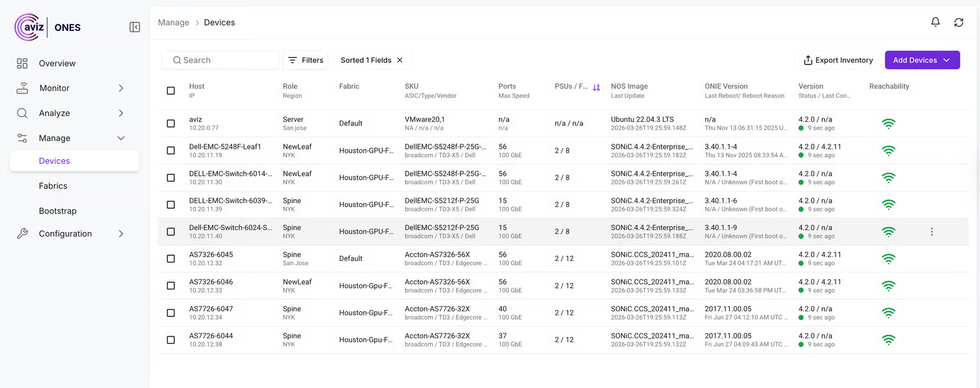Open the Filters button
Viewport: 980px width, 388px height.
coord(306,61)
